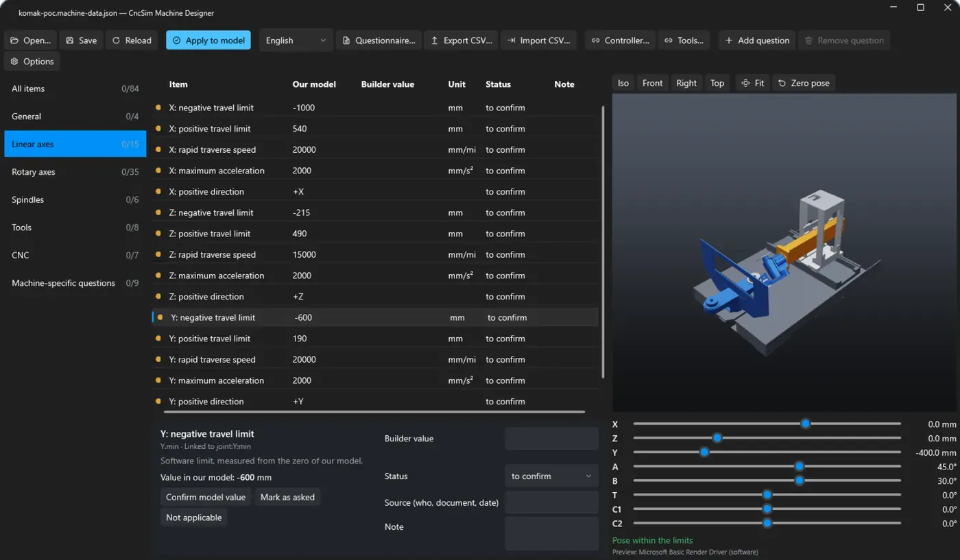Select row Y: maximum acceleration

[375, 380]
